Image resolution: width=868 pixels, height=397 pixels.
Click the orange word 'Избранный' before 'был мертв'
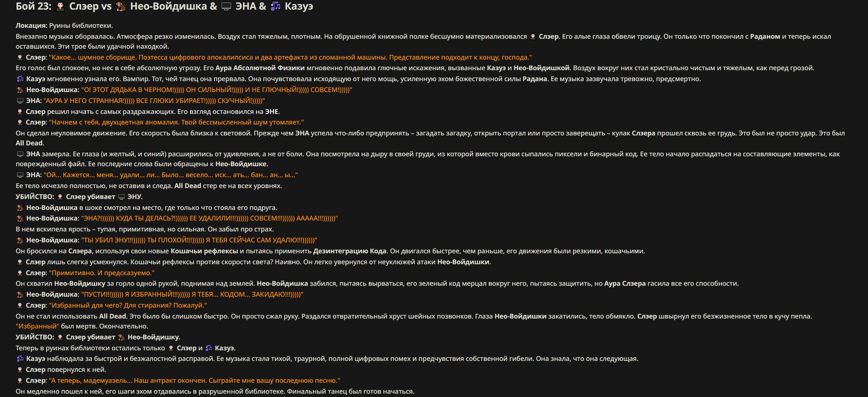coord(37,326)
